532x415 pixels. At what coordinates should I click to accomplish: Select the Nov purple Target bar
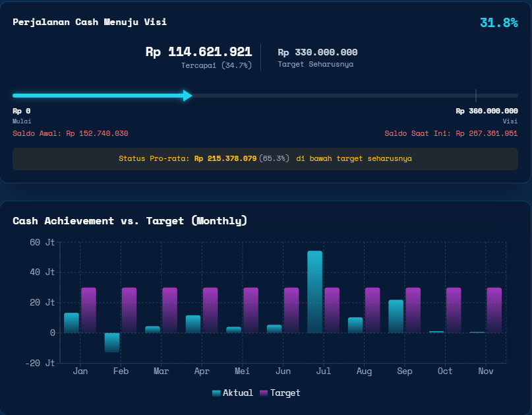494,310
